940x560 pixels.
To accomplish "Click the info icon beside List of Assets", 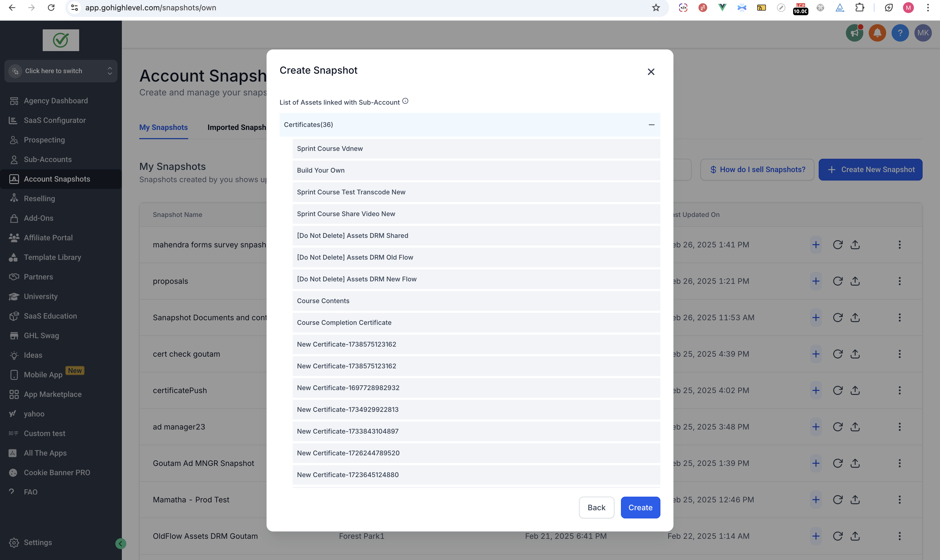I will tap(405, 101).
